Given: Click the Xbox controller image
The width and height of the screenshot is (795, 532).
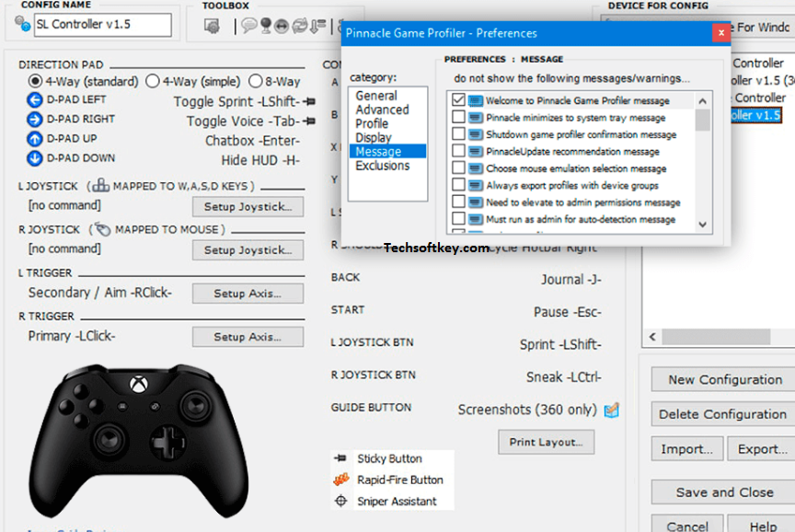Looking at the screenshot, I should 139,440.
